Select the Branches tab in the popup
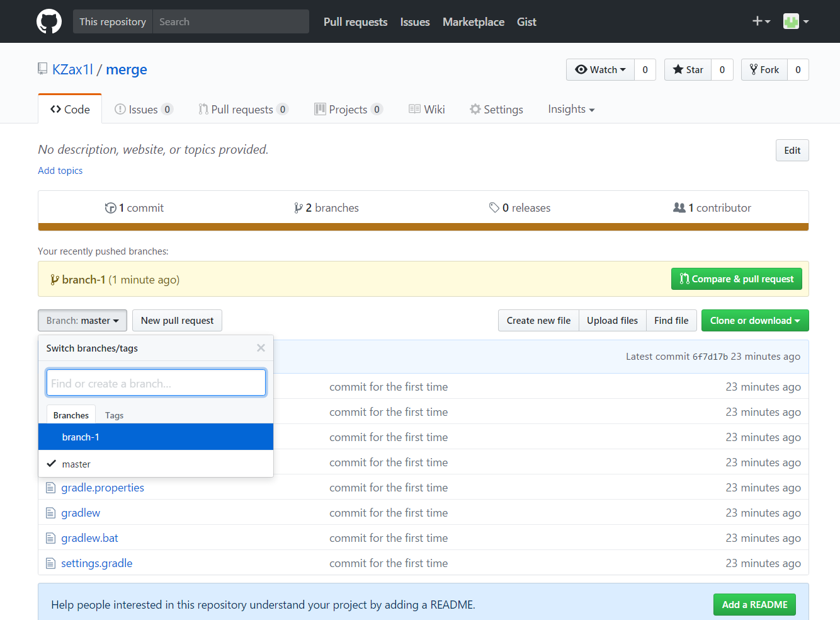The image size is (840, 620). [71, 415]
